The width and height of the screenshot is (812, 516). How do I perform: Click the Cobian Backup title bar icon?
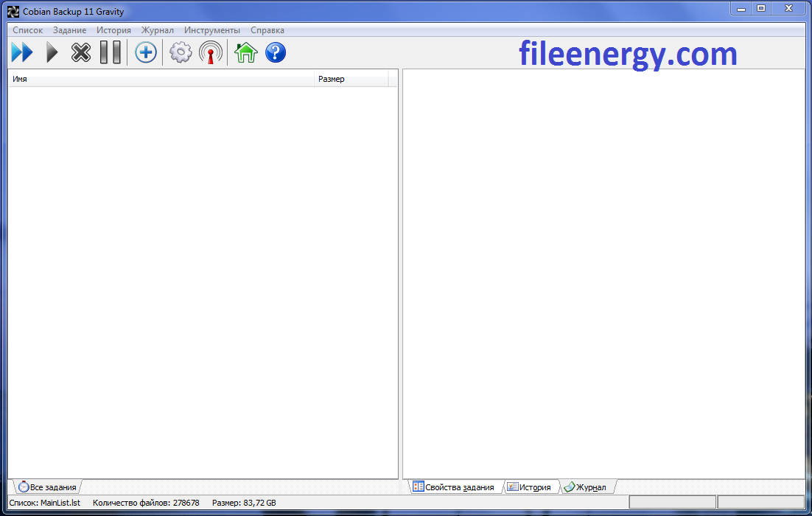click(x=13, y=11)
